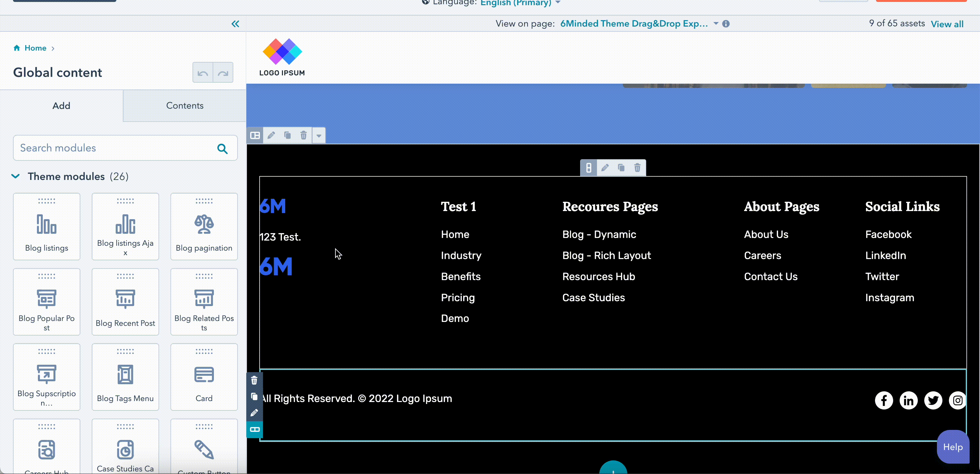Edit column with pencil above footer
Screen dimensions: 980x474
(605, 168)
